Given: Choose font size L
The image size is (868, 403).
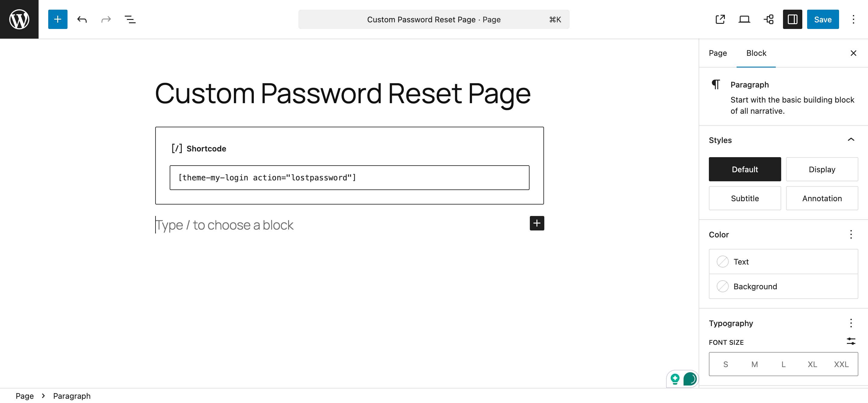Looking at the screenshot, I should pyautogui.click(x=783, y=364).
